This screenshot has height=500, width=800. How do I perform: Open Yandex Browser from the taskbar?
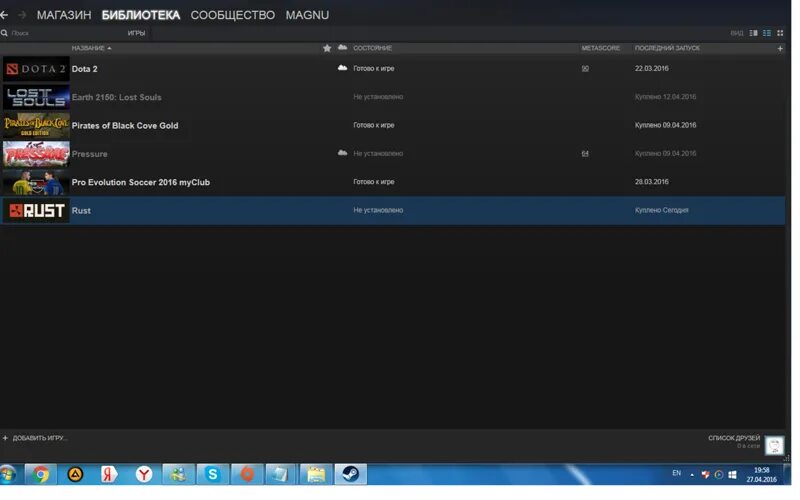point(143,474)
